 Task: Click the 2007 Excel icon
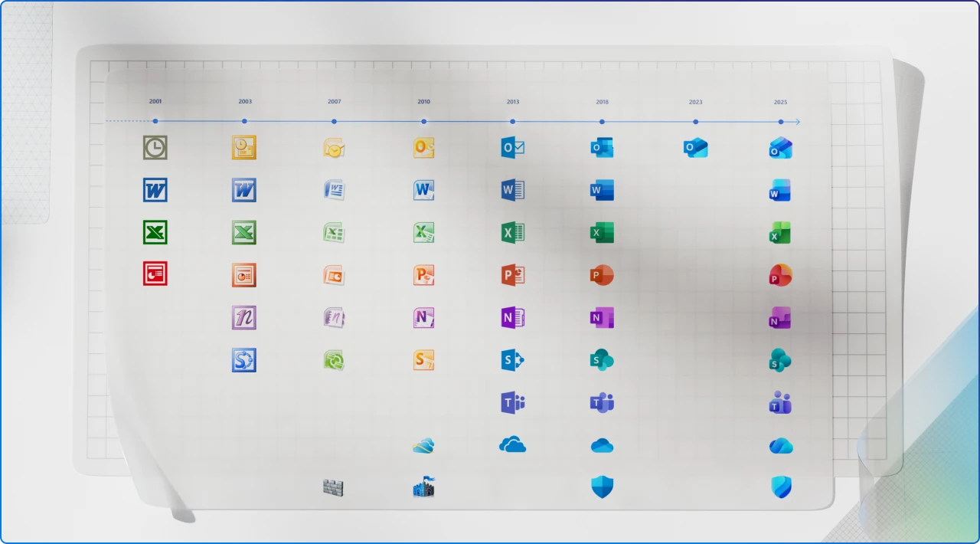pyautogui.click(x=334, y=233)
